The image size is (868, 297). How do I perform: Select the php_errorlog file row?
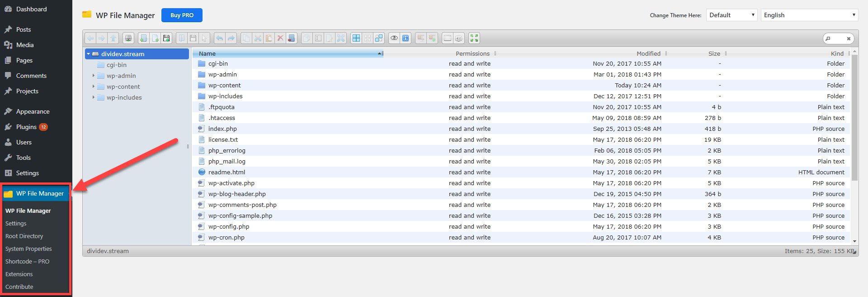click(x=521, y=150)
